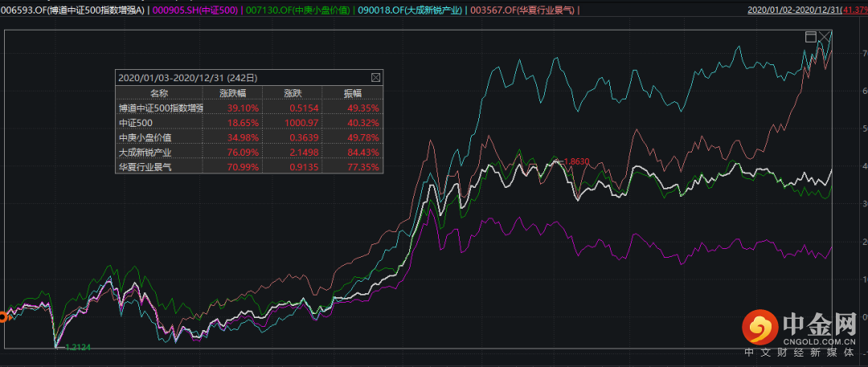868x367 pixels.
Task: Click row name 大成新锐产业 in table
Action: [x=145, y=153]
